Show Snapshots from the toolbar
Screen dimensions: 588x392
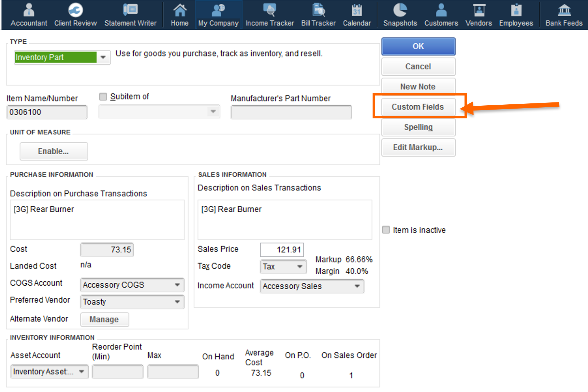coord(400,15)
